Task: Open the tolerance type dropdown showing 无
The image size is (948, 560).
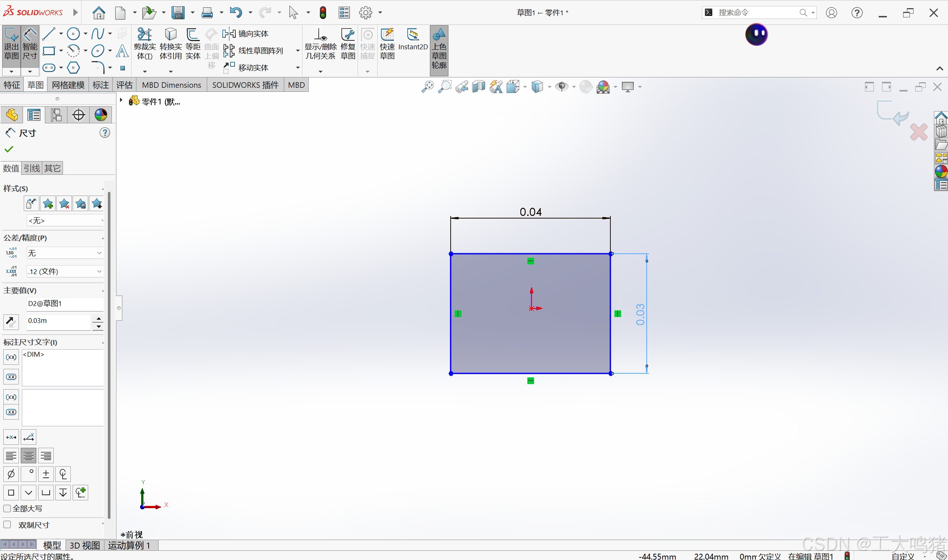Action: (x=64, y=253)
